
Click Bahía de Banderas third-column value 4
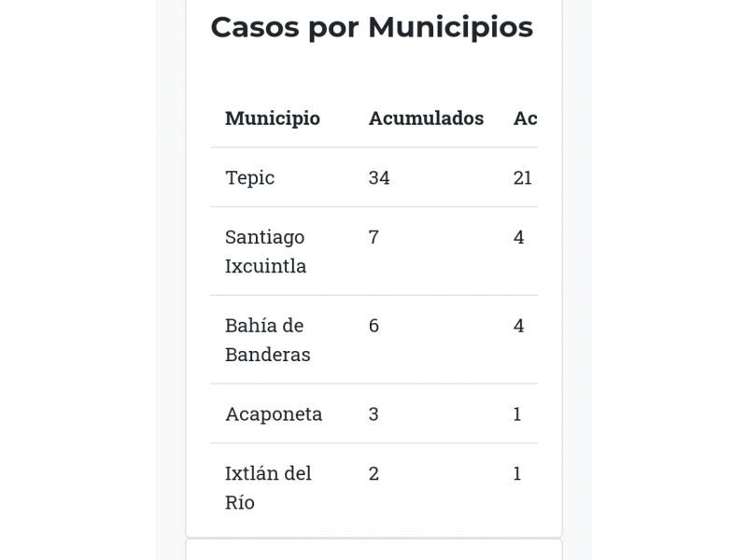tap(519, 326)
